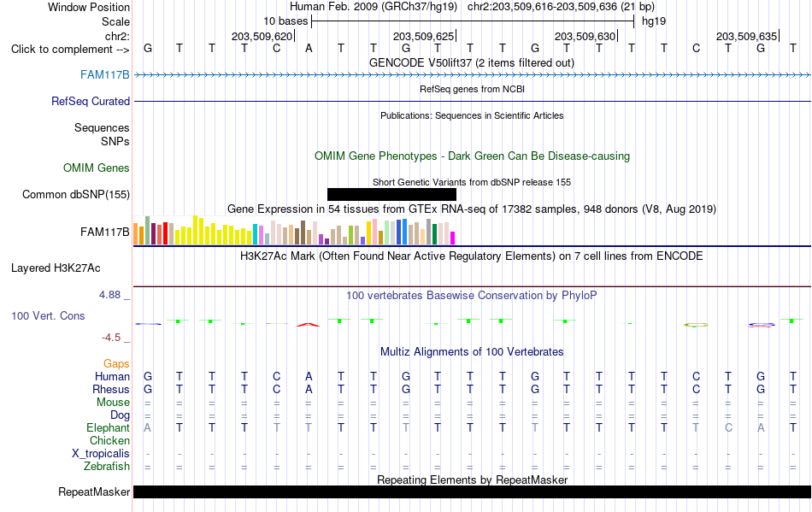
Task: Open the RefSeq Curated track label
Action: click(x=90, y=102)
